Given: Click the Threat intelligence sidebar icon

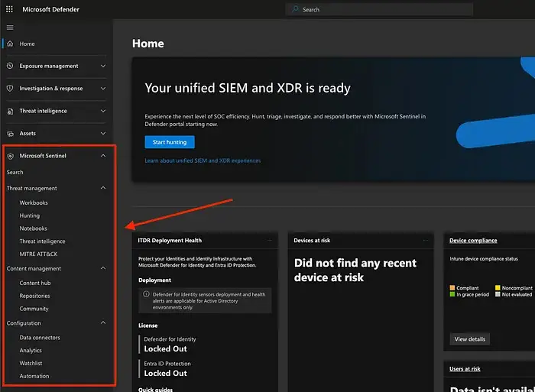Looking at the screenshot, I should [x=10, y=112].
